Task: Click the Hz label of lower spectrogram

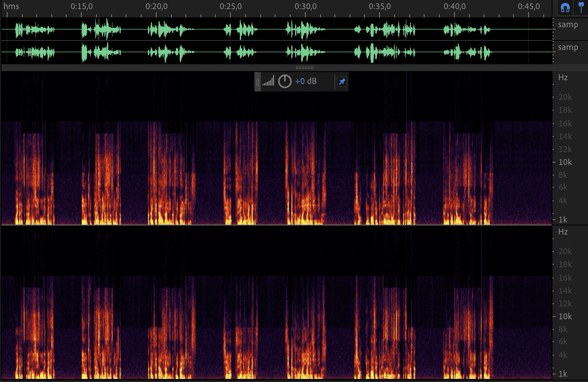Action: (563, 232)
